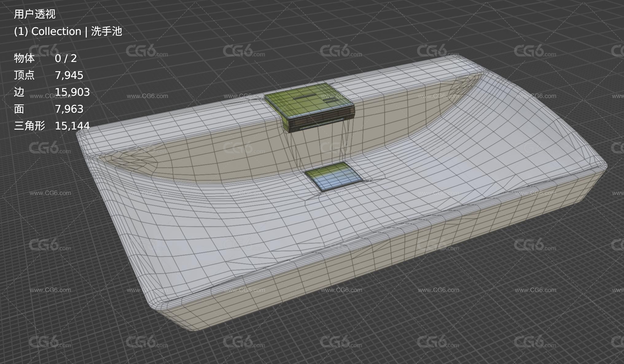Click the object count value '0 / 2'
Image resolution: width=624 pixels, height=364 pixels.
tap(66, 58)
